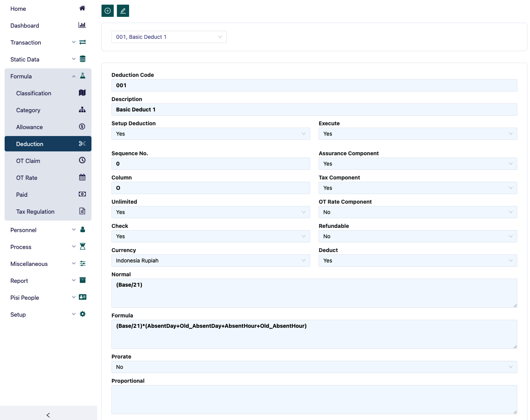Click the Deduction Code input field

(314, 85)
